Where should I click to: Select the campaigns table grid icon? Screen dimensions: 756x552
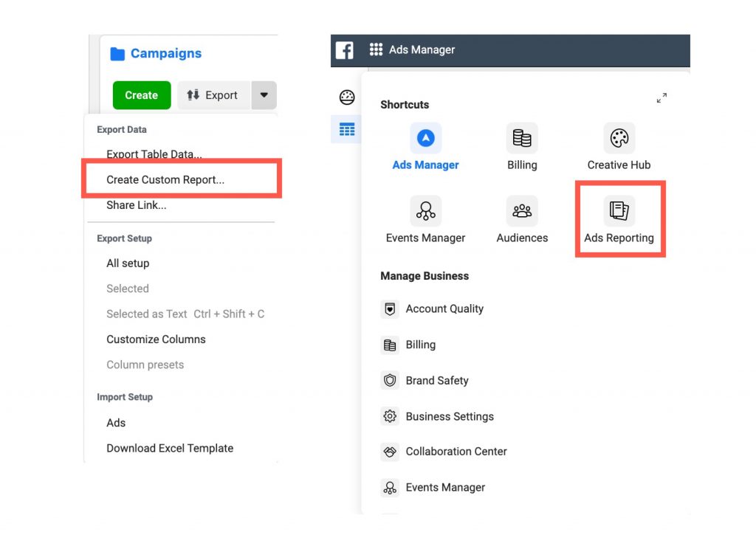pos(347,129)
